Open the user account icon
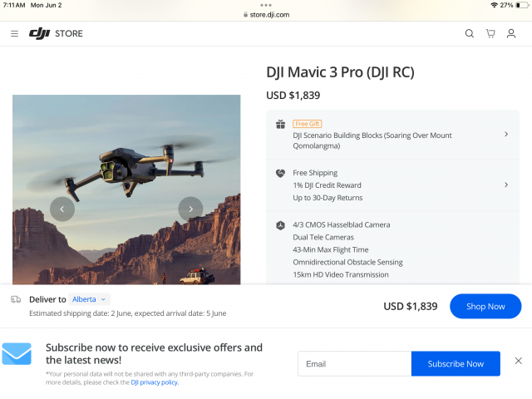This screenshot has width=532, height=399. click(511, 33)
